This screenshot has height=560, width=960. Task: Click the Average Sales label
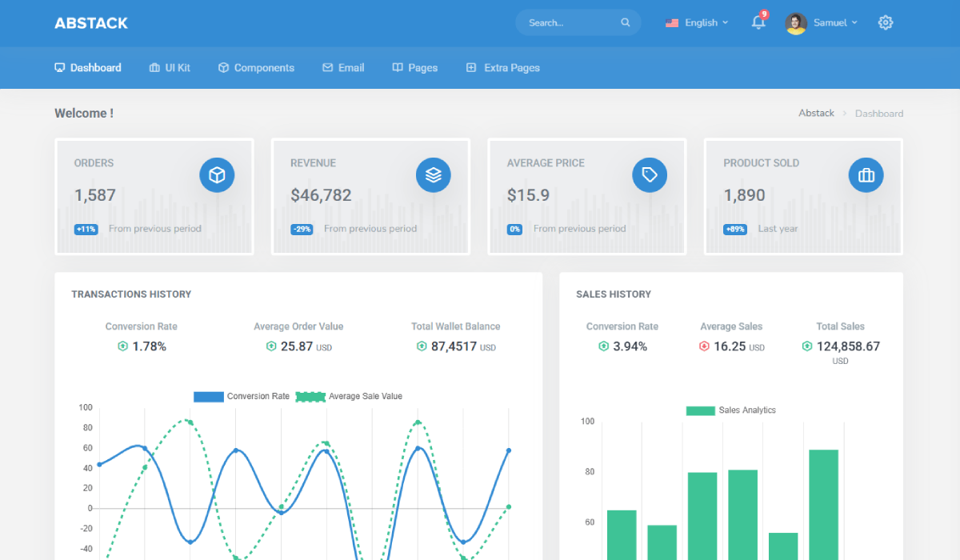click(x=731, y=326)
